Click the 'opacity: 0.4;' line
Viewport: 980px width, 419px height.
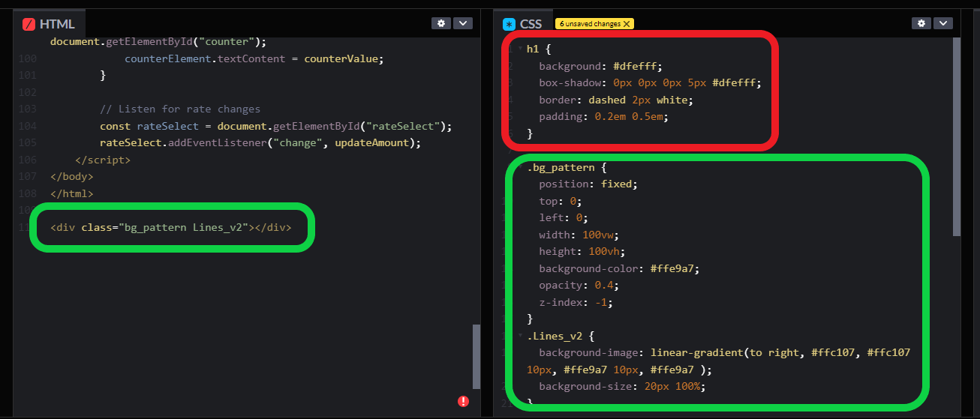579,286
